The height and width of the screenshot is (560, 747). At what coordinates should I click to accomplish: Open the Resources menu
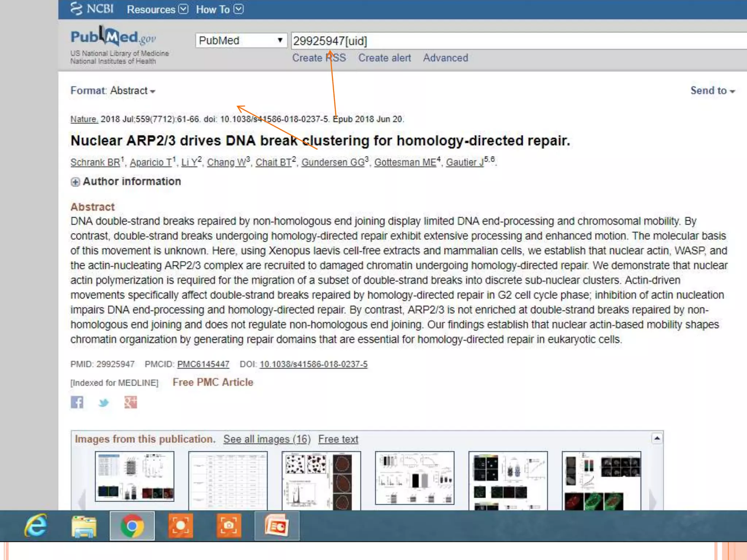[x=157, y=9]
